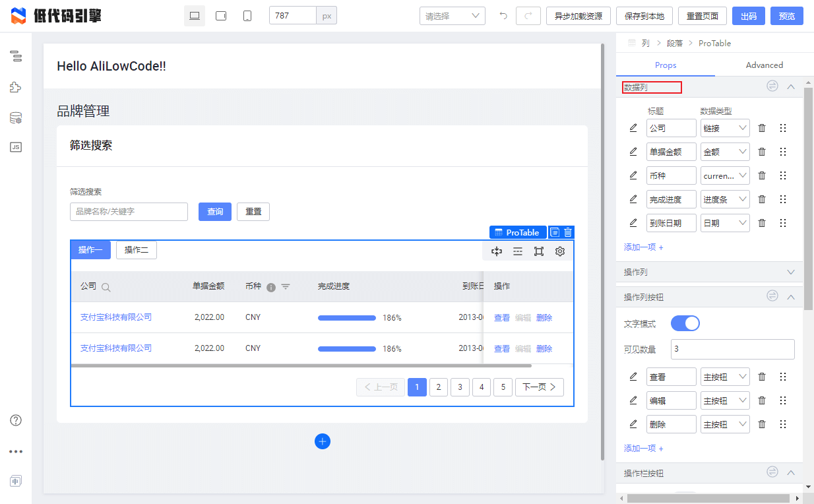
Task: Open the table settings gear icon
Action: (560, 251)
